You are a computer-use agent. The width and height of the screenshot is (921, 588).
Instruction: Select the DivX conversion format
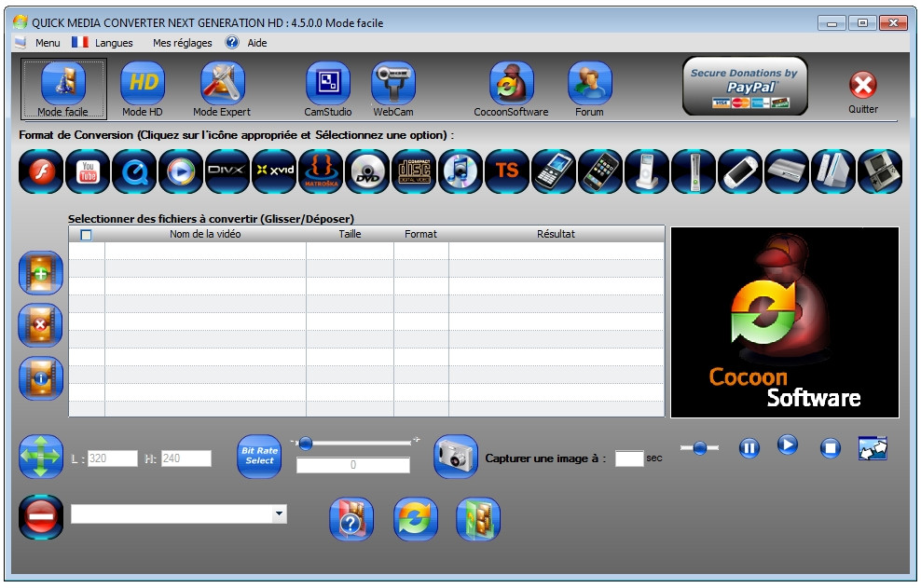click(227, 171)
